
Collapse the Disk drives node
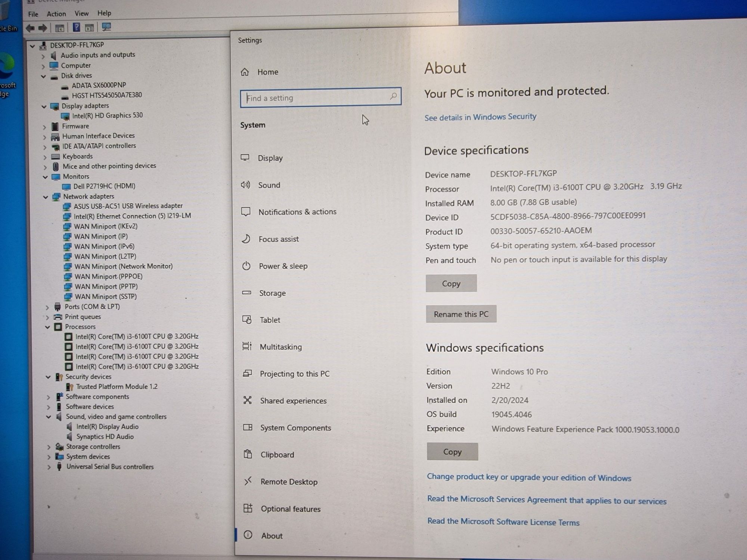pyautogui.click(x=43, y=77)
